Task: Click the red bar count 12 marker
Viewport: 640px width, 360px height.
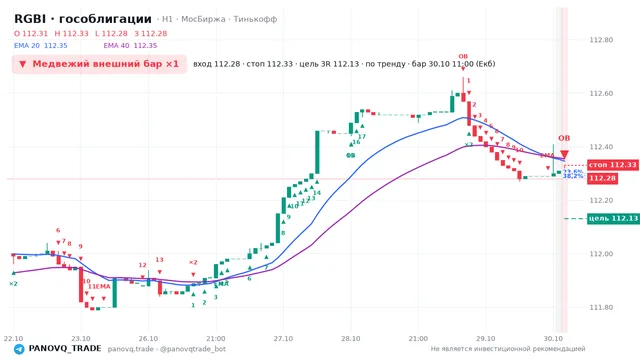Action: [x=142, y=265]
